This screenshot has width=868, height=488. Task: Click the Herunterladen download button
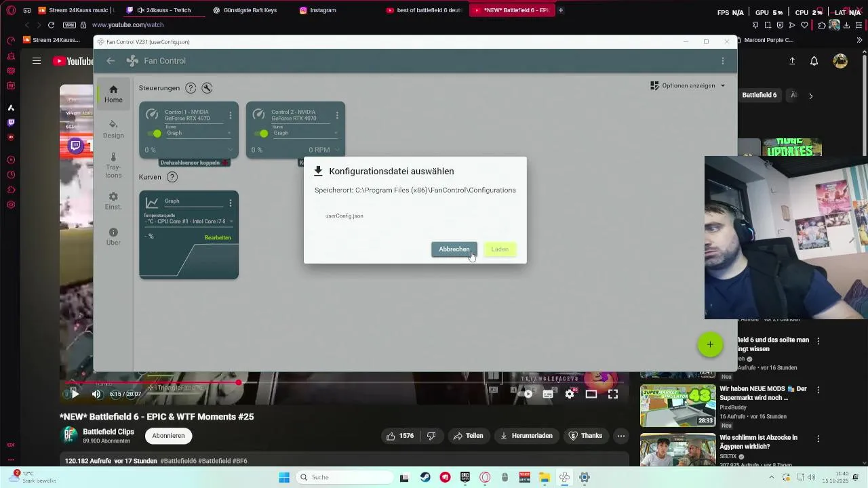pyautogui.click(x=526, y=436)
